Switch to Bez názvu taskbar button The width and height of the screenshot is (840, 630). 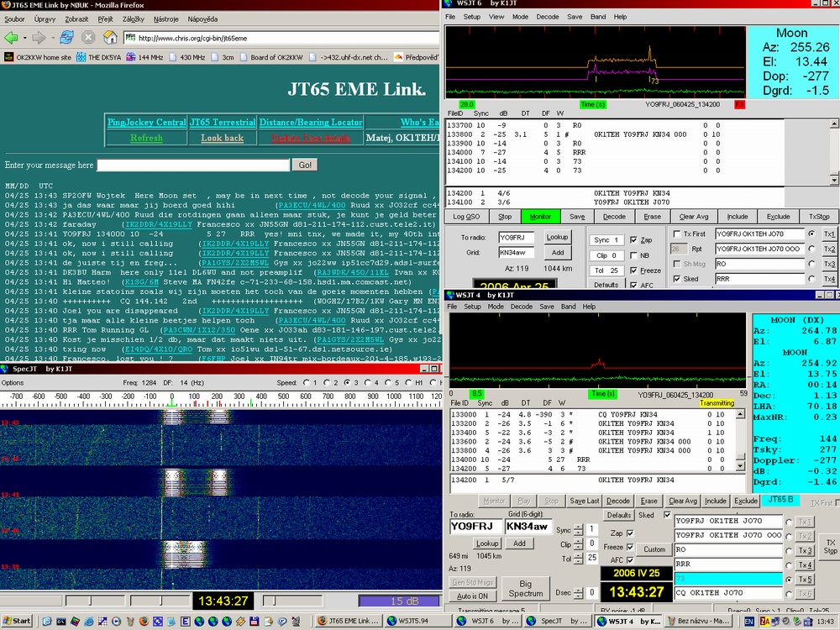point(697,621)
